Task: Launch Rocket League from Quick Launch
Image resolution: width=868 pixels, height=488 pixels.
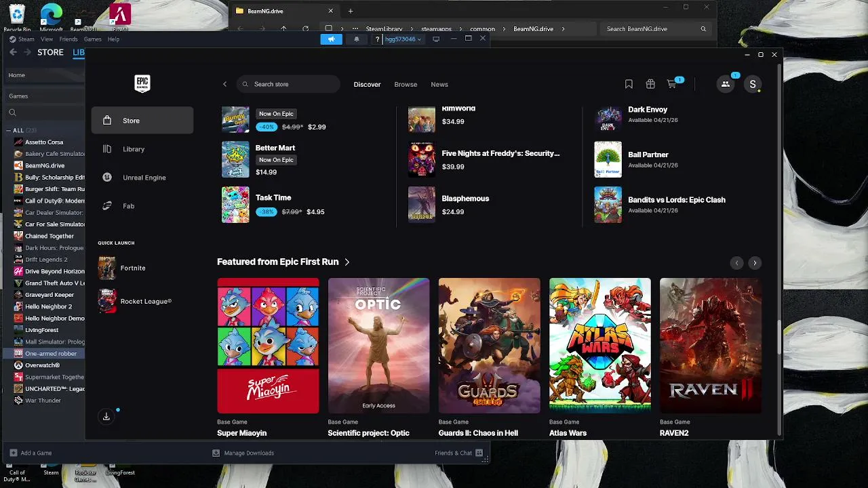Action: [135, 301]
